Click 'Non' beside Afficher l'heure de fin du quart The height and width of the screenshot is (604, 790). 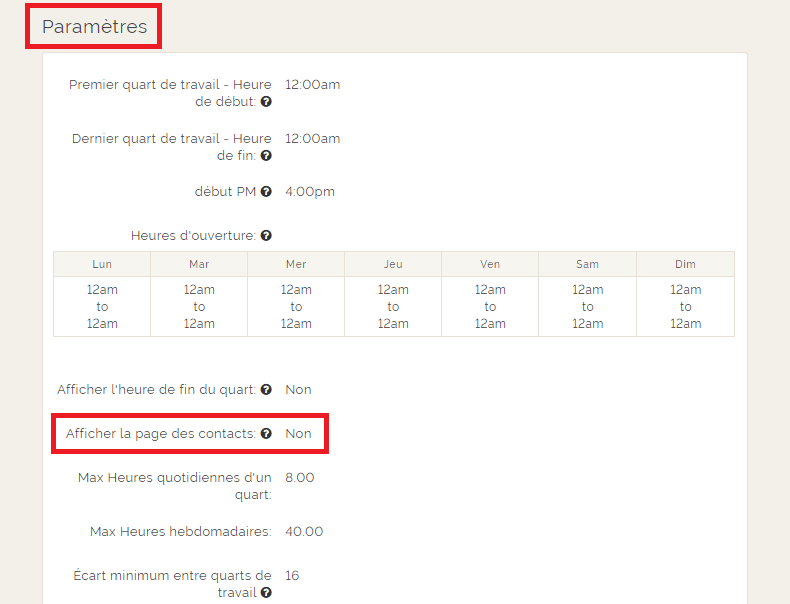click(298, 390)
